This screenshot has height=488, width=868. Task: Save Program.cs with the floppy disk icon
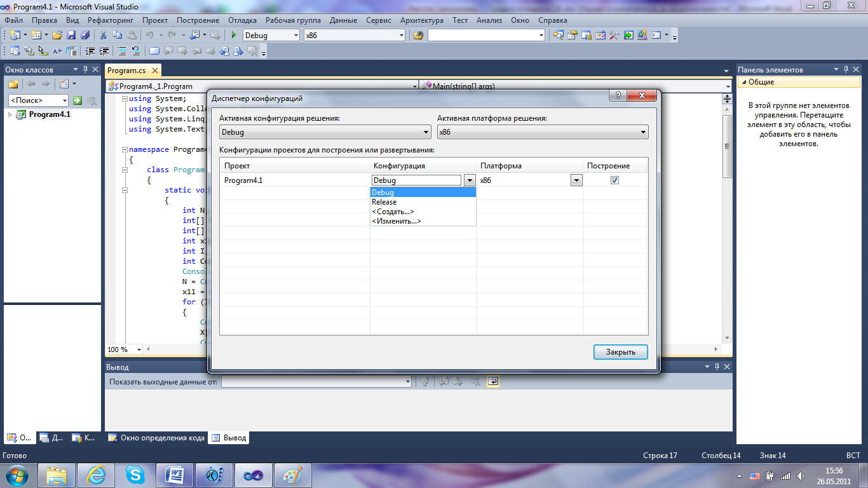click(71, 35)
